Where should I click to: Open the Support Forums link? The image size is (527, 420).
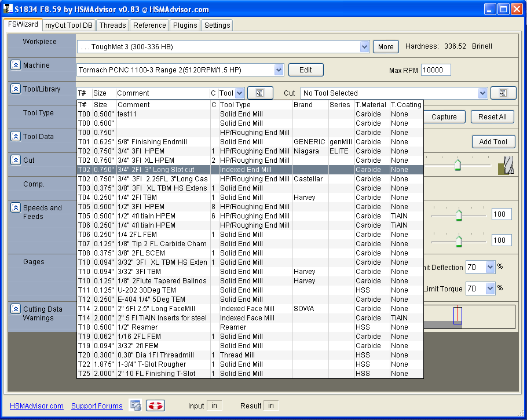(x=97, y=406)
